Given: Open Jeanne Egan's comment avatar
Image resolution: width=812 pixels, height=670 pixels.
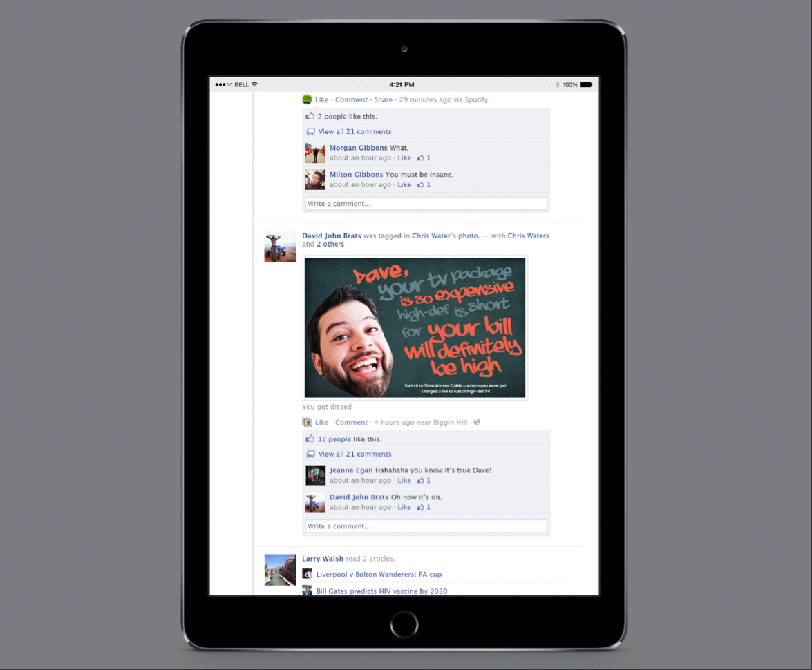Looking at the screenshot, I should coord(315,475).
